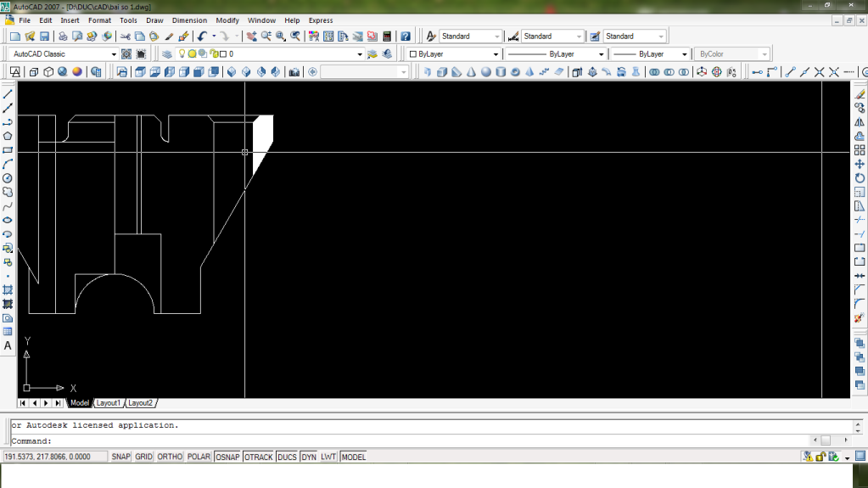Click the coordinates readout in status bar
This screenshot has height=488, width=868.
(x=55, y=457)
